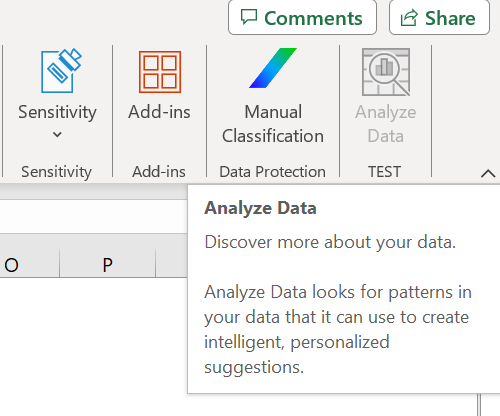500x416 pixels.
Task: Collapse the ribbon with the caret arrow
Action: click(x=488, y=173)
